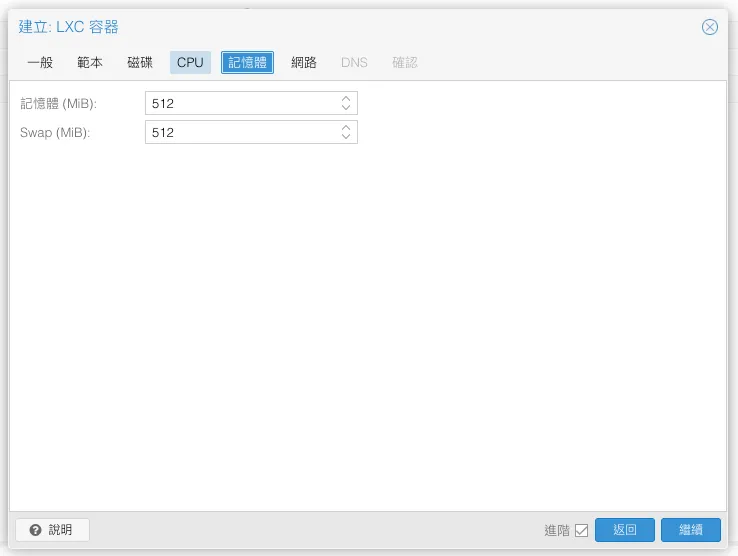Image resolution: width=738 pixels, height=556 pixels.
Task: Click the DNS tab
Action: click(x=354, y=62)
